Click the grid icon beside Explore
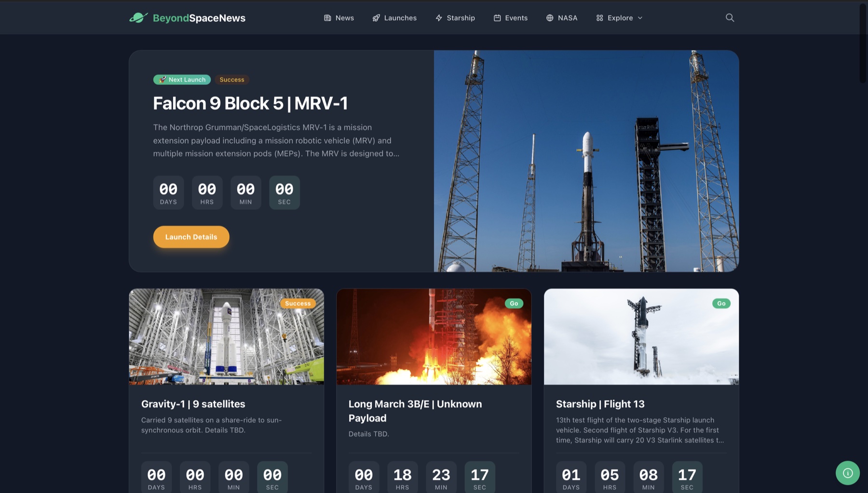Viewport: 868px width, 493px height. click(599, 18)
